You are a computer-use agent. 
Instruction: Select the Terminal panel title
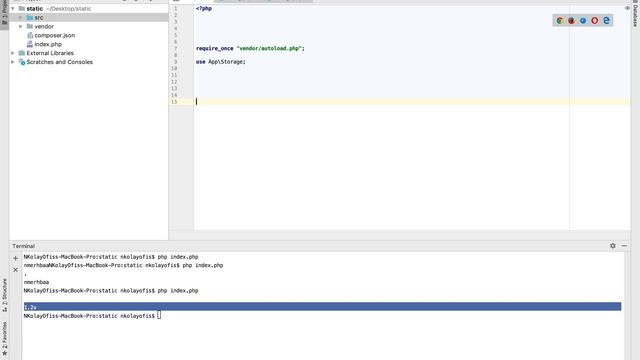point(24,246)
